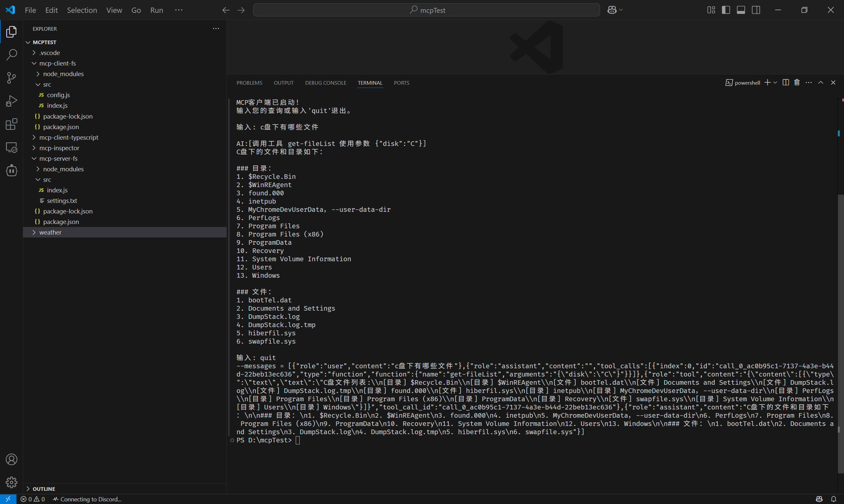The image size is (844, 504).
Task: Expand the weather folder
Action: coord(50,232)
